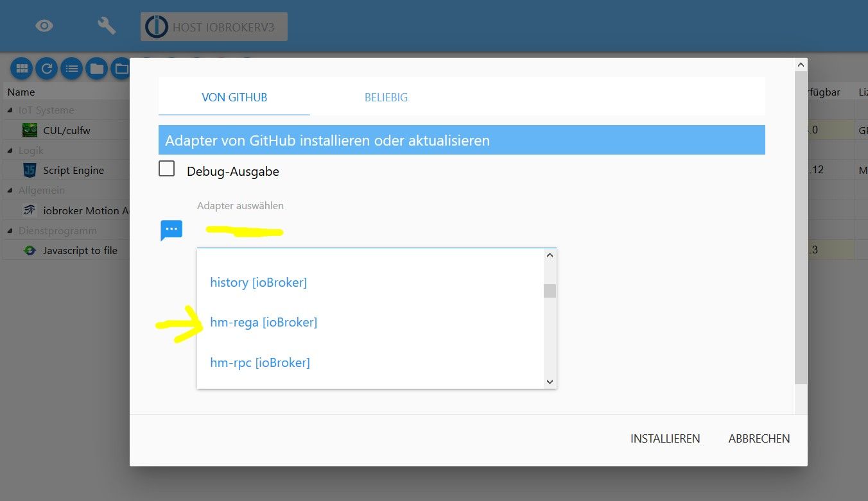Image resolution: width=868 pixels, height=501 pixels.
Task: Click the Javascript to file adapter icon
Action: click(x=30, y=250)
